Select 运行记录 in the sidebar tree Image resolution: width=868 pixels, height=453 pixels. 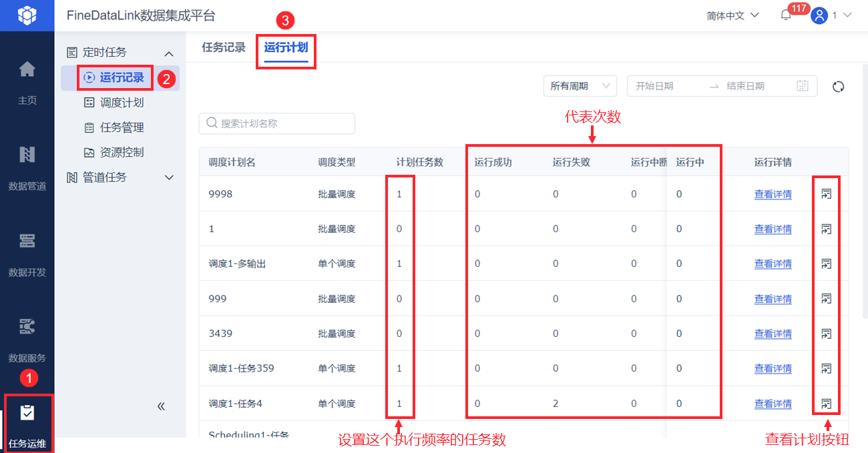[122, 77]
